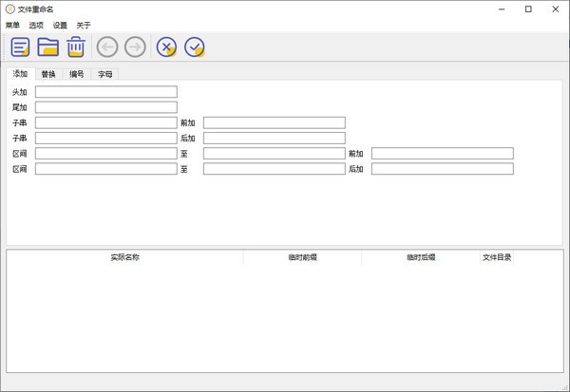
Task: Switch to the 编号 tab
Action: 77,74
